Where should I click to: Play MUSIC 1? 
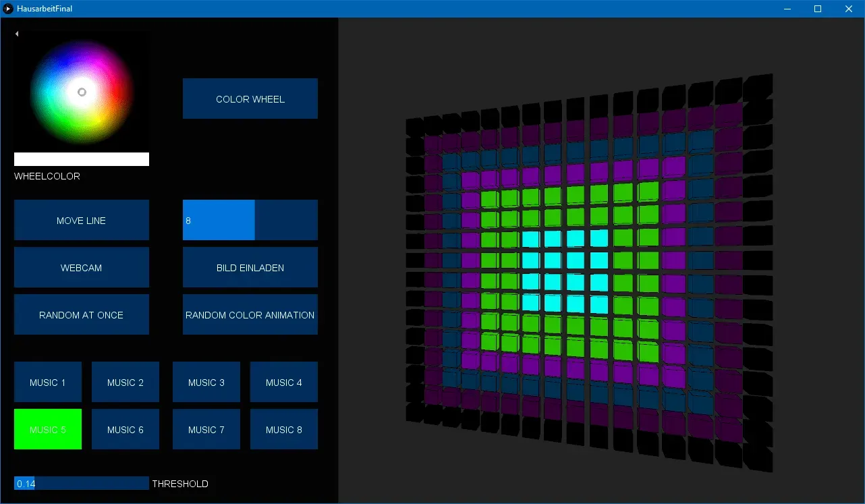point(48,382)
